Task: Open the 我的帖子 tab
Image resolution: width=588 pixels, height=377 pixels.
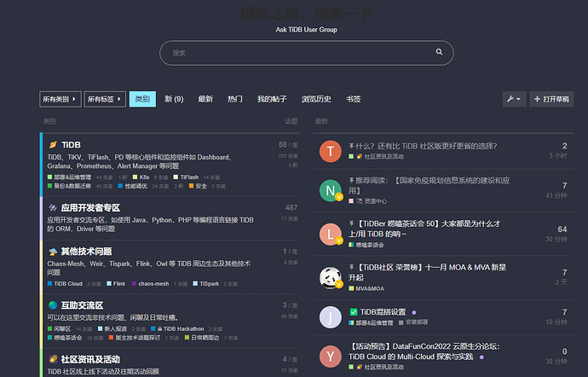Action: click(x=272, y=99)
